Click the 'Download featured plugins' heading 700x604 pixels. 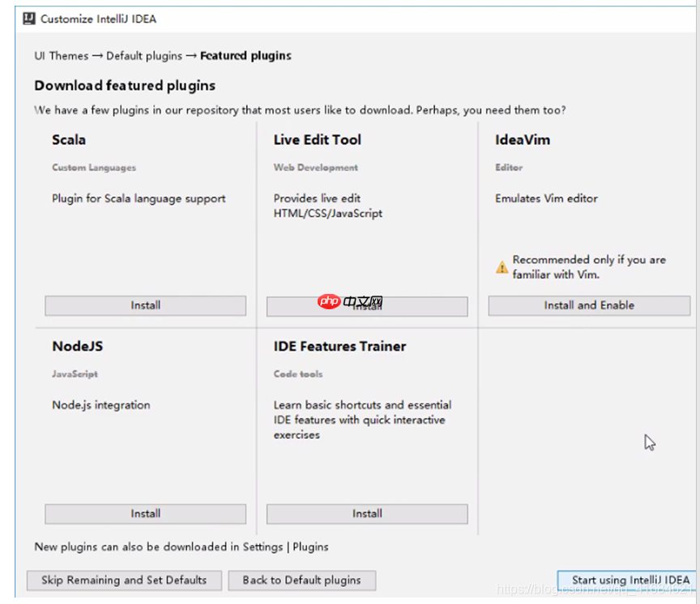125,85
